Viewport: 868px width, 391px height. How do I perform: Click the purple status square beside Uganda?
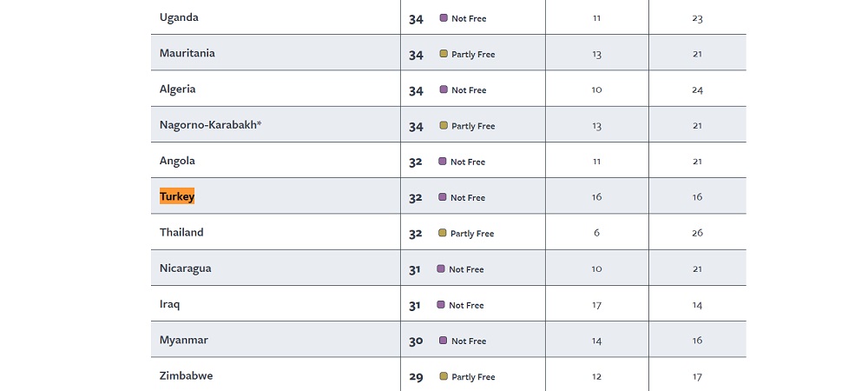444,17
